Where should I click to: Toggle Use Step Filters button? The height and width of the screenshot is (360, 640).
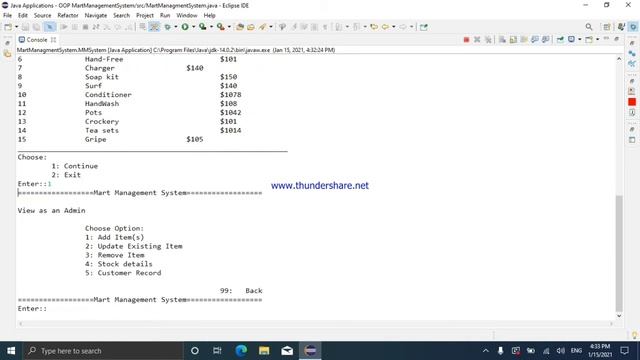click(x=154, y=27)
